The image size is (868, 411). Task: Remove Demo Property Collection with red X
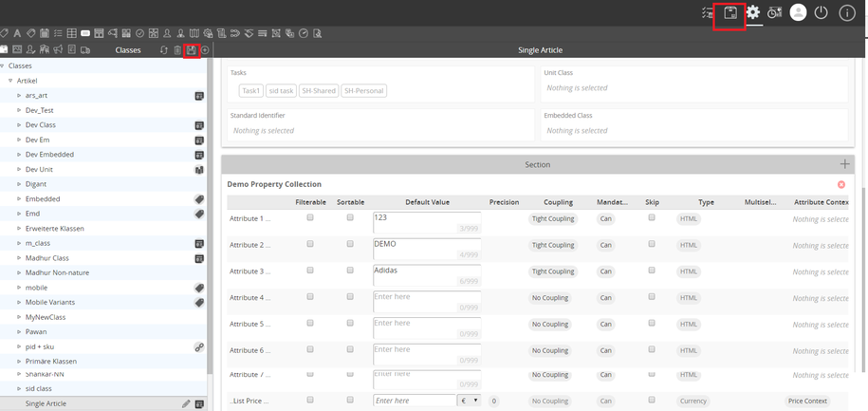point(841,184)
